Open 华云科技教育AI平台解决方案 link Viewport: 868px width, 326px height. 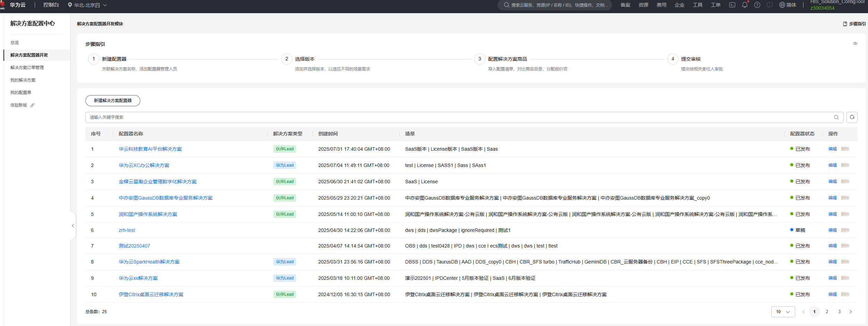pyautogui.click(x=150, y=149)
